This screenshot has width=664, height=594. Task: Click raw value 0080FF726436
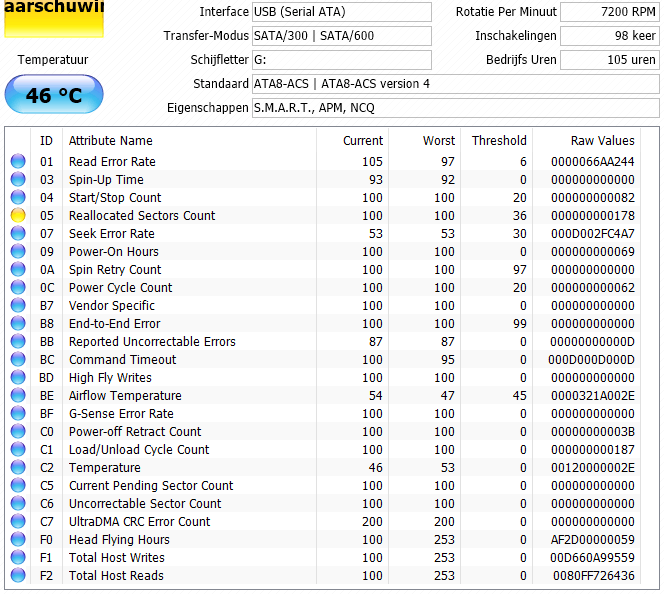pos(594,575)
